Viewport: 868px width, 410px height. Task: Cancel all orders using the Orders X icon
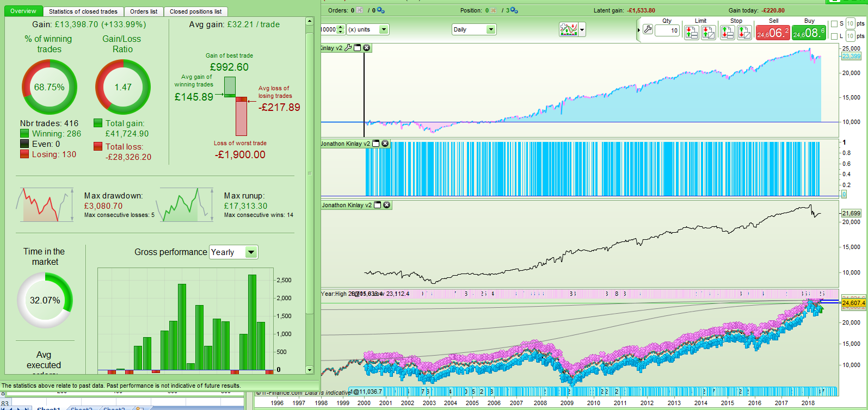pos(360,10)
